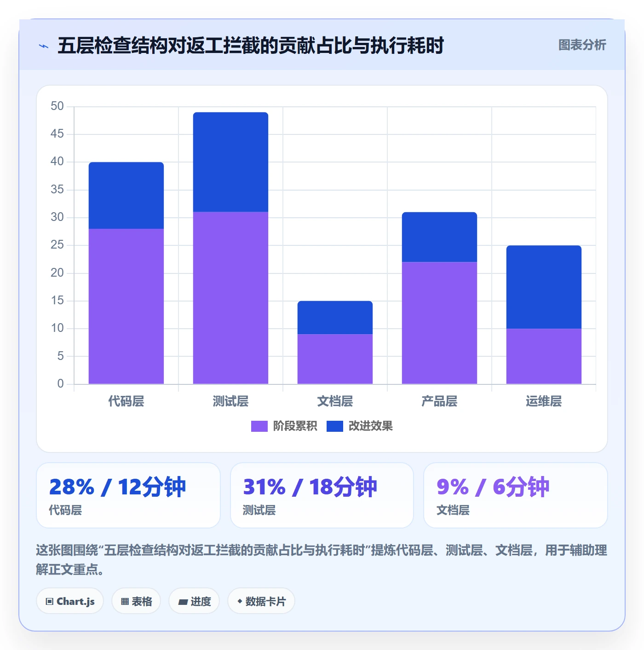The width and height of the screenshot is (644, 650).
Task: Click the blue segment of 产品层 bar
Action: pyautogui.click(x=439, y=237)
